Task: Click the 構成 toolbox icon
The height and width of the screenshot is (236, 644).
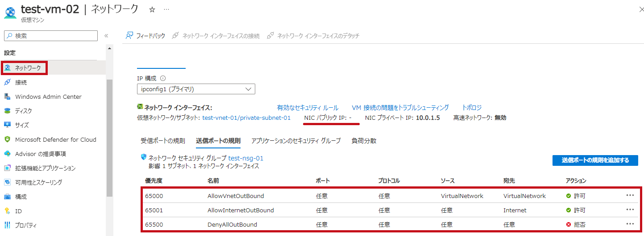Action: coord(7,197)
